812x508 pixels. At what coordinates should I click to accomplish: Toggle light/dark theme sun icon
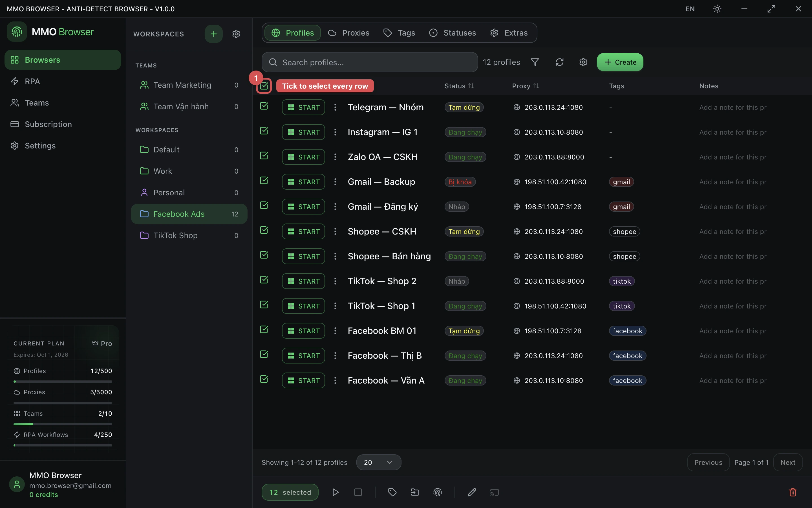tap(717, 9)
